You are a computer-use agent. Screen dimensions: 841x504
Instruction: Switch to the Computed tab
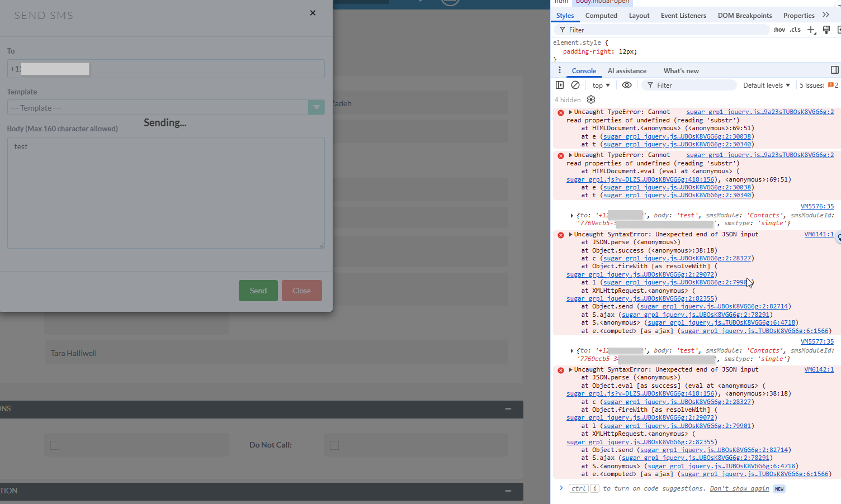pos(601,16)
